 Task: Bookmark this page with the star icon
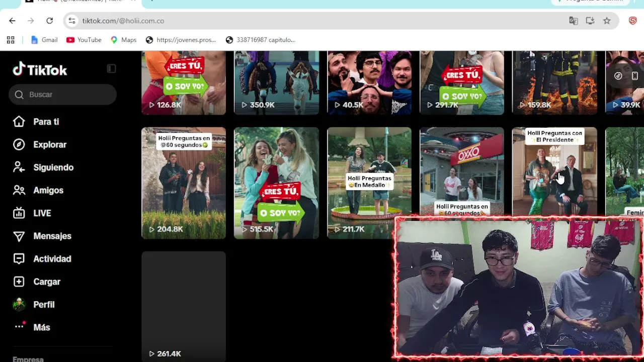pyautogui.click(x=607, y=21)
